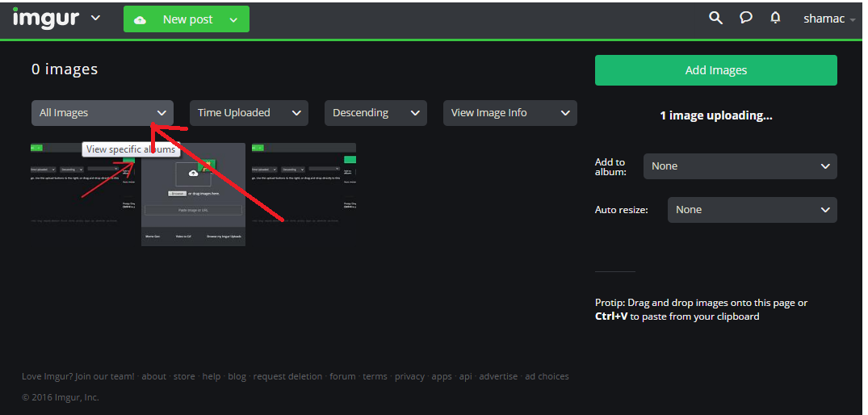Follow the 'Join our team!' footer link
Screen dimensions: 868x415
[x=105, y=376]
